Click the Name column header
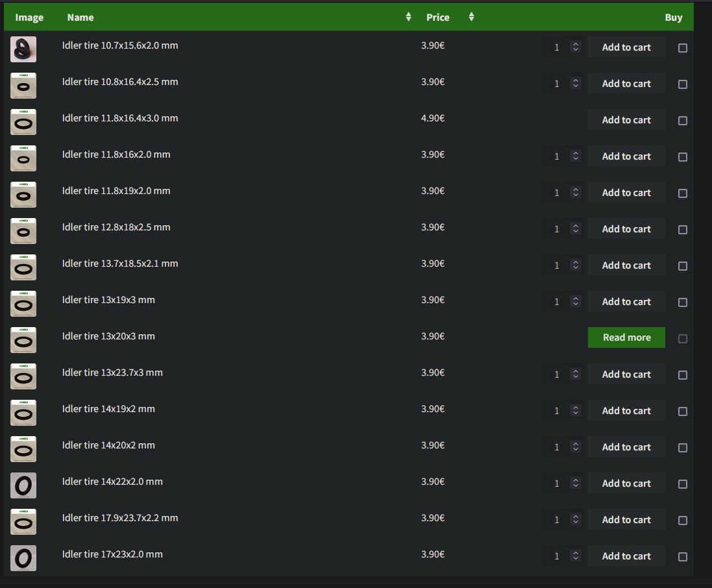This screenshot has height=588, width=712. point(80,18)
